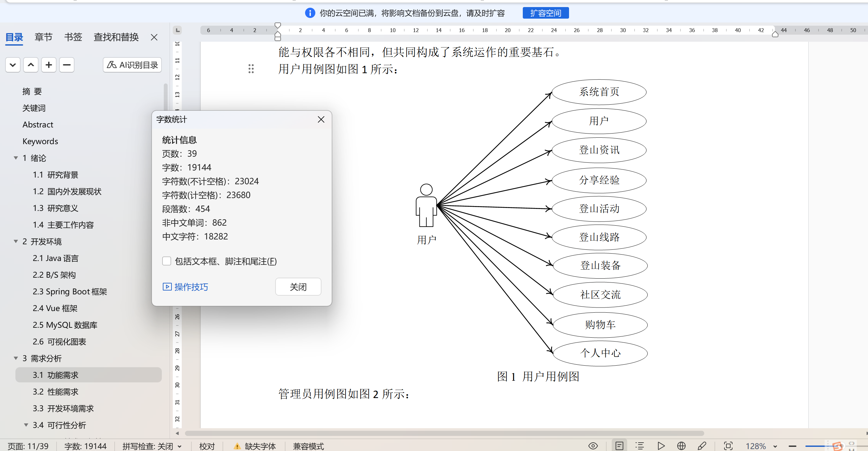Switch to page layout view icon

[619, 446]
